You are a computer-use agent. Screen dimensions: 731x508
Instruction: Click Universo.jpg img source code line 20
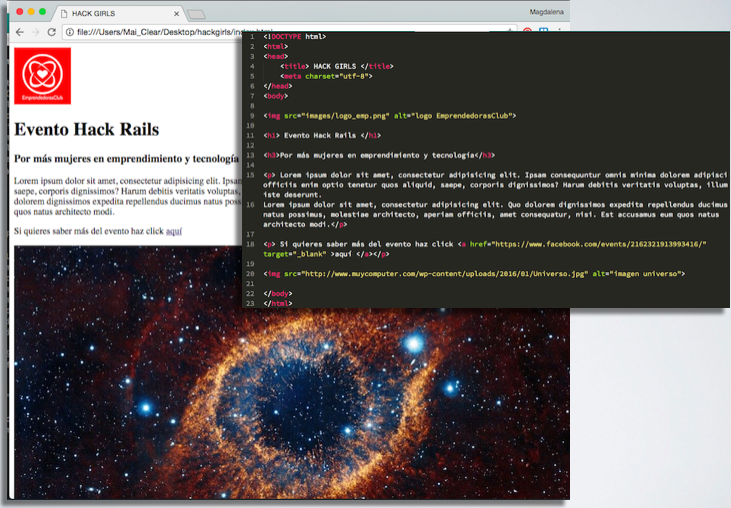click(x=474, y=274)
